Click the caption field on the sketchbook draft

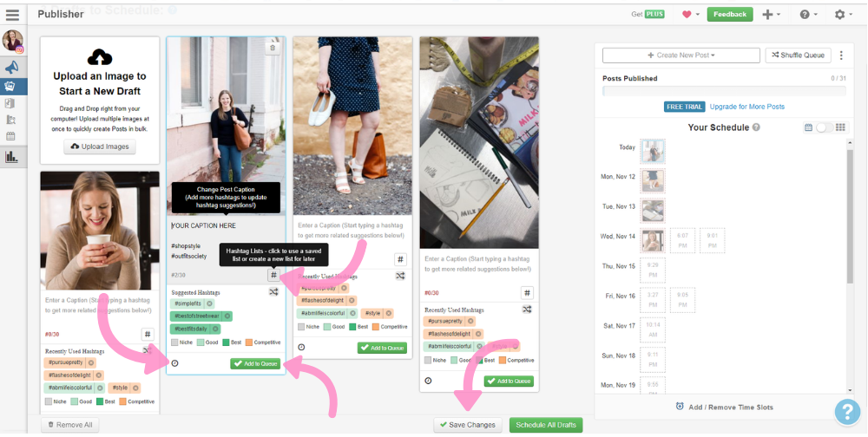coord(479,264)
